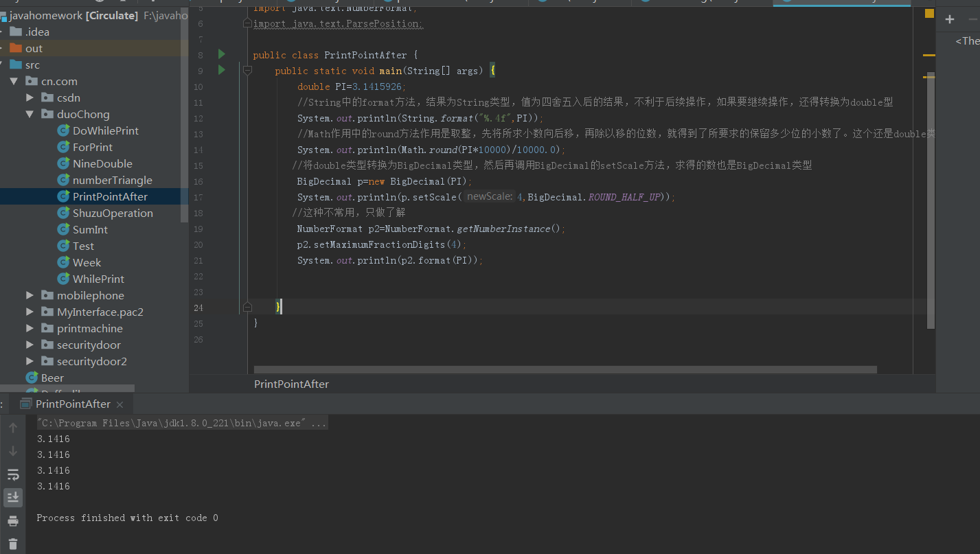The height and width of the screenshot is (554, 980).
Task: Select the PrintPointAfter run tab
Action: pos(73,404)
